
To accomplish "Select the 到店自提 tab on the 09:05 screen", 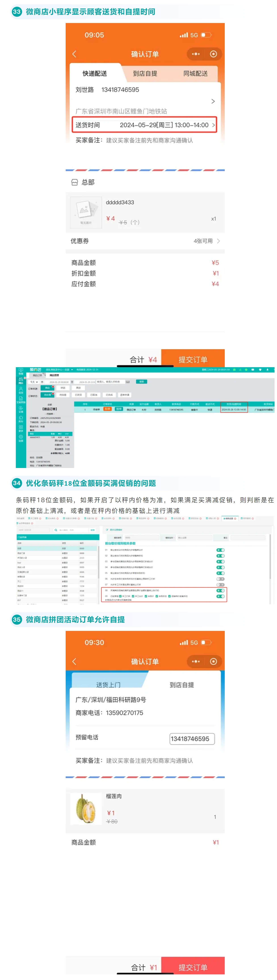I will click(x=145, y=74).
